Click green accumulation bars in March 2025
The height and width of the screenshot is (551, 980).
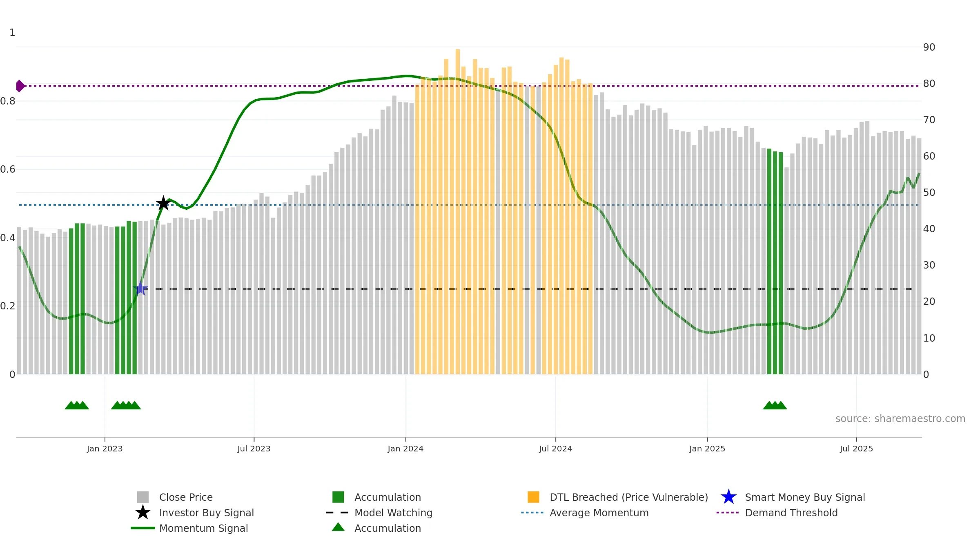(775, 265)
